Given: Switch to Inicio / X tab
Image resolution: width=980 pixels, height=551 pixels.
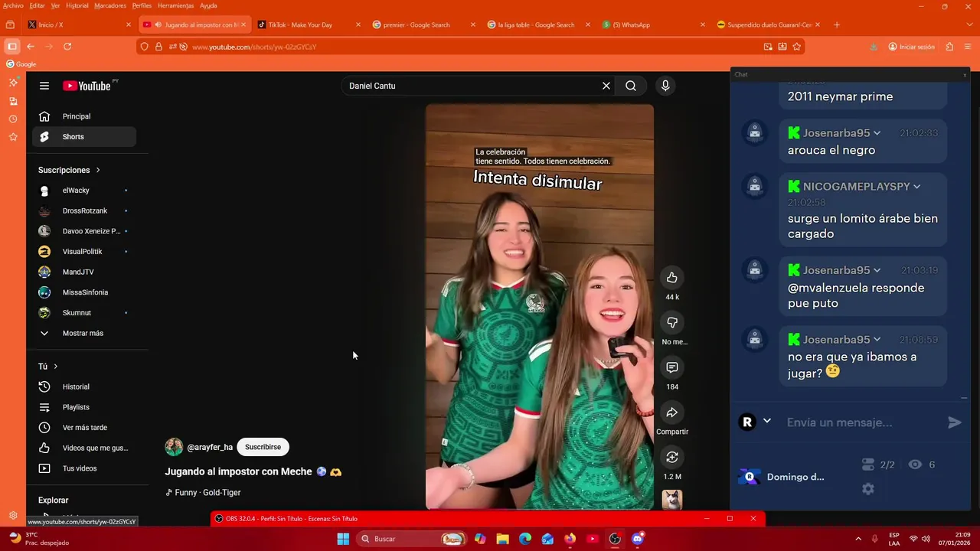Looking at the screenshot, I should click(80, 24).
